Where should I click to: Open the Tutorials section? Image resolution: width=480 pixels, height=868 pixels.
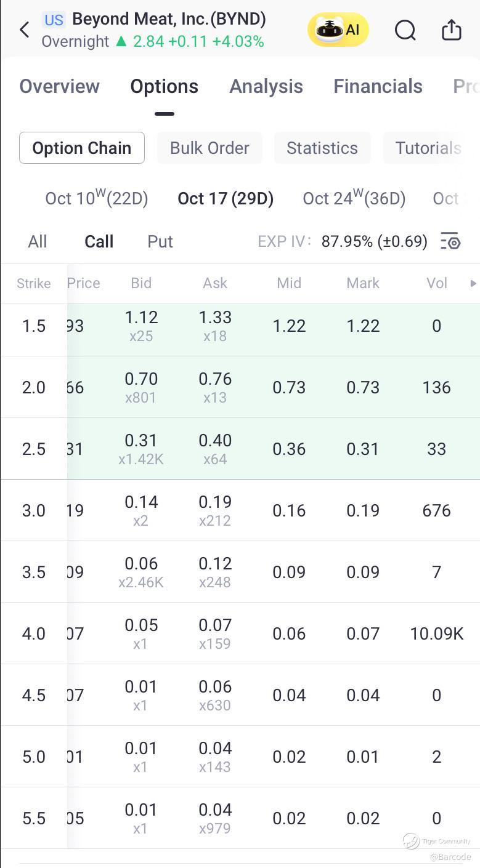pos(428,148)
